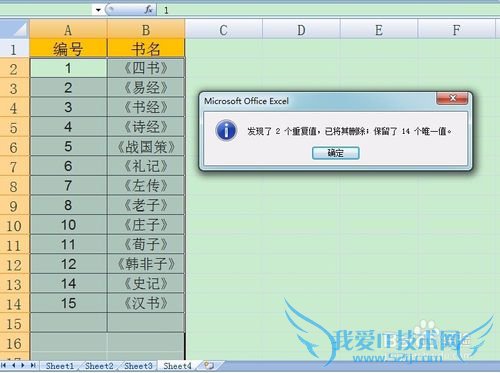Click the insert new worksheet icon
500x373 pixels.
coord(209,365)
